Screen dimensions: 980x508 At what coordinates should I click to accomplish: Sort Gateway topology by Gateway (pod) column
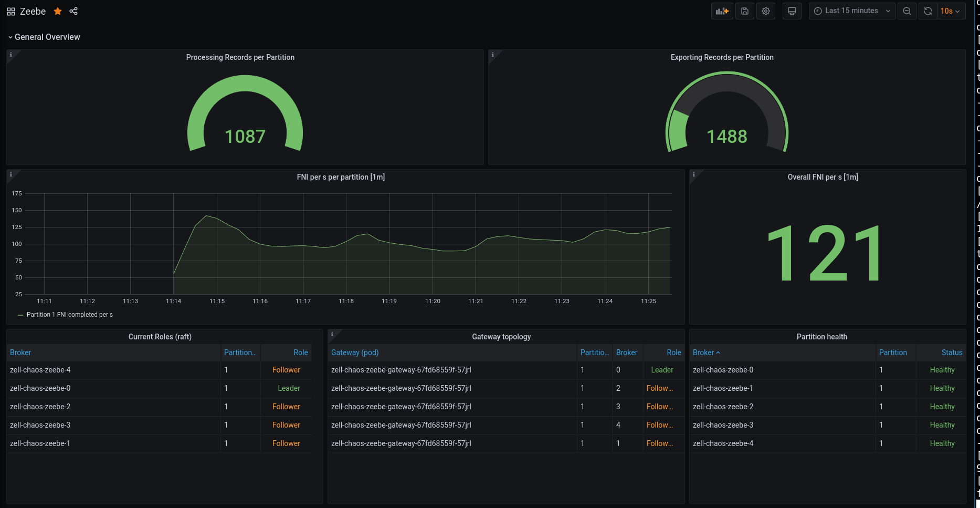tap(355, 353)
